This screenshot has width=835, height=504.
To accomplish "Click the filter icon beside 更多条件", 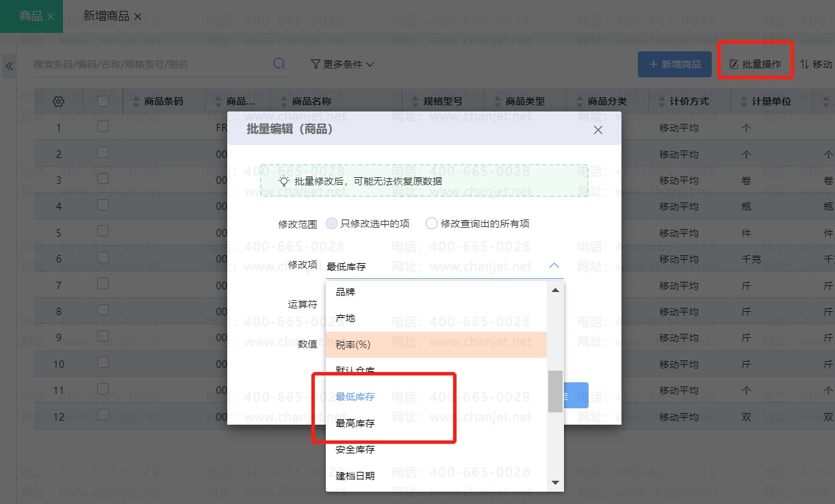I will click(316, 64).
